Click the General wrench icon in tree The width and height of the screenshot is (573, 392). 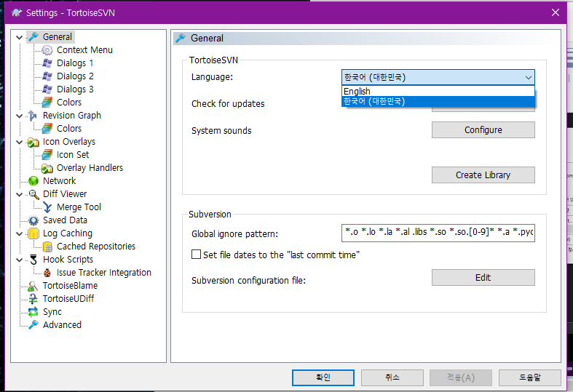[x=33, y=37]
